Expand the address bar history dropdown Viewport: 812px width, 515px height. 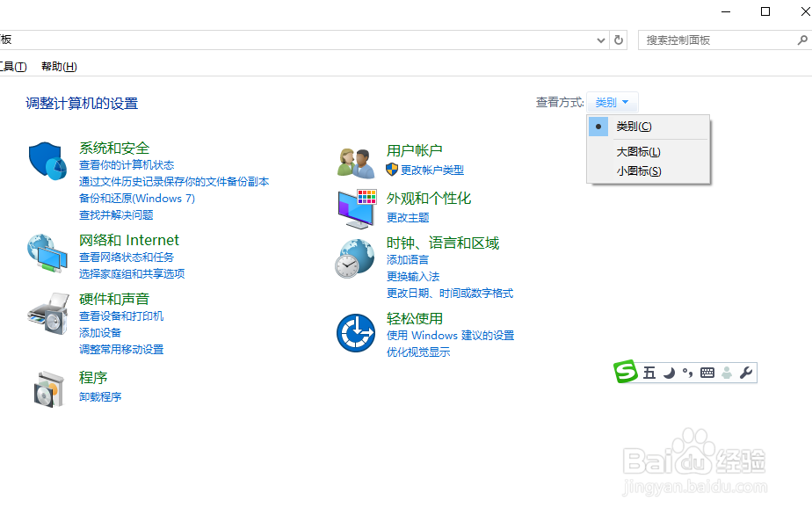click(600, 40)
